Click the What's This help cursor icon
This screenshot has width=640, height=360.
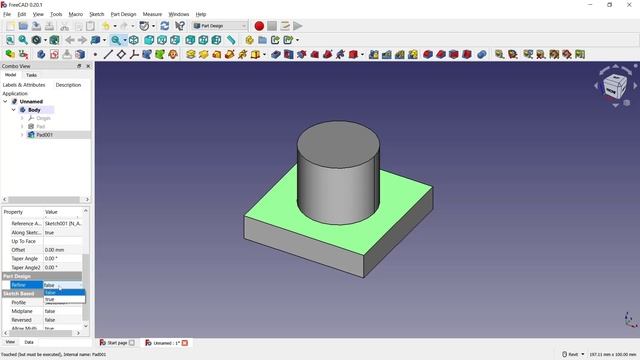click(180, 26)
